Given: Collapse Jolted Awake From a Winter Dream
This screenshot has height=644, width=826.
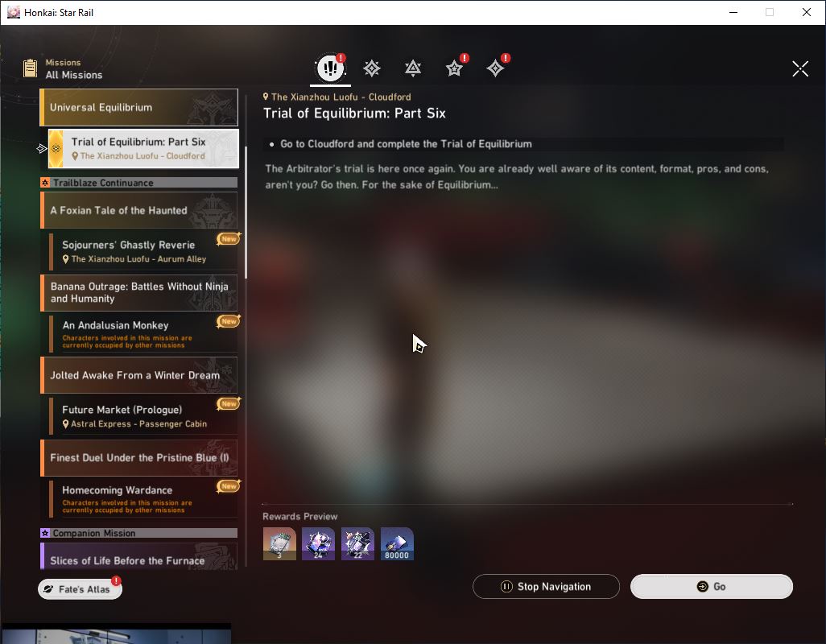Looking at the screenshot, I should pos(139,375).
